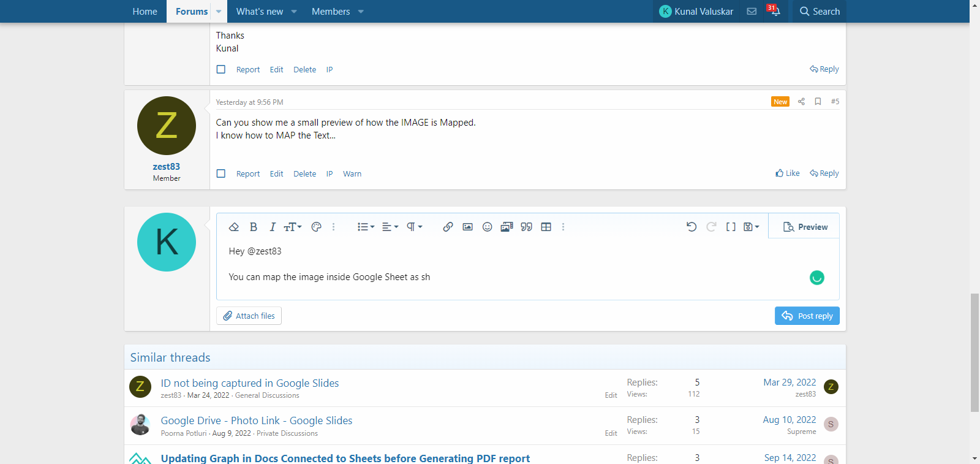
Task: Click the insert media icon
Action: click(x=507, y=227)
